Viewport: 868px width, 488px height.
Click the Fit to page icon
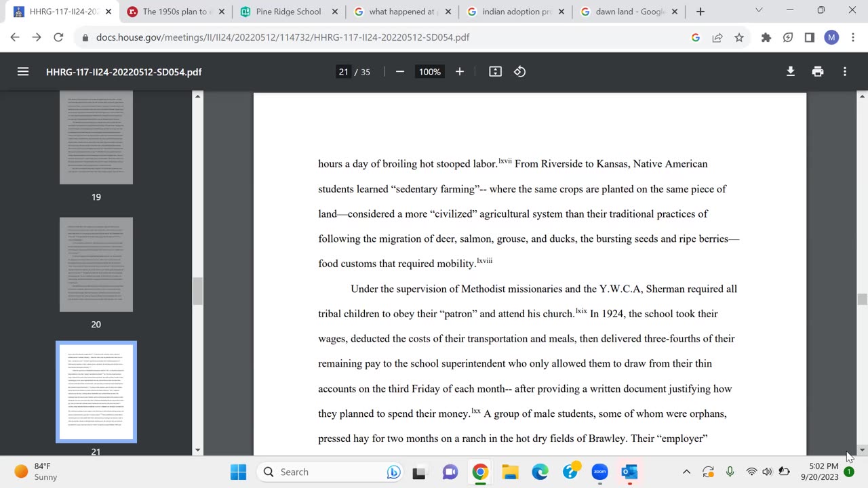click(495, 72)
